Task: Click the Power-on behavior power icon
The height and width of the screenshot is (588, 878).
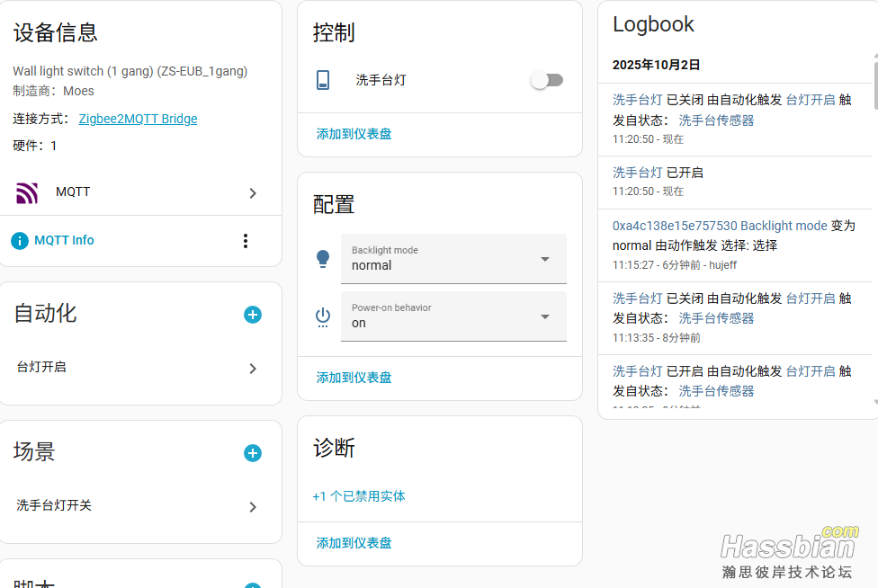Action: [x=324, y=316]
